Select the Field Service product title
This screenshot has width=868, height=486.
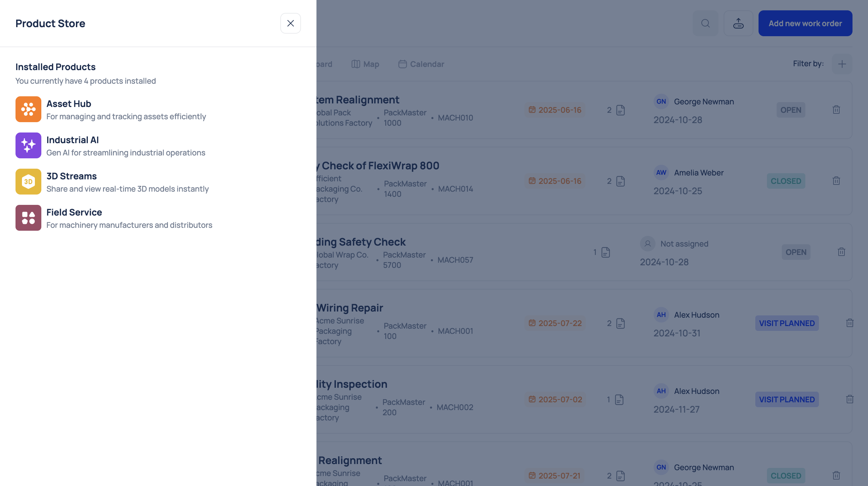74,212
